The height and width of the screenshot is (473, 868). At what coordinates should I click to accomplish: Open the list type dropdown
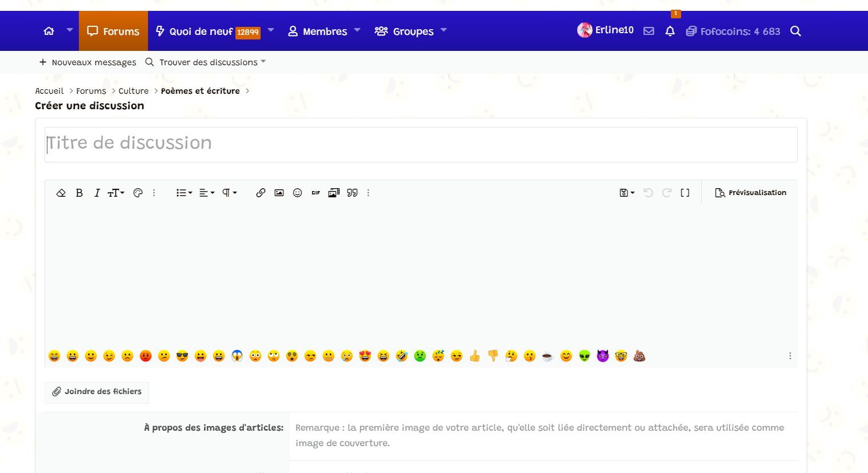pyautogui.click(x=184, y=193)
